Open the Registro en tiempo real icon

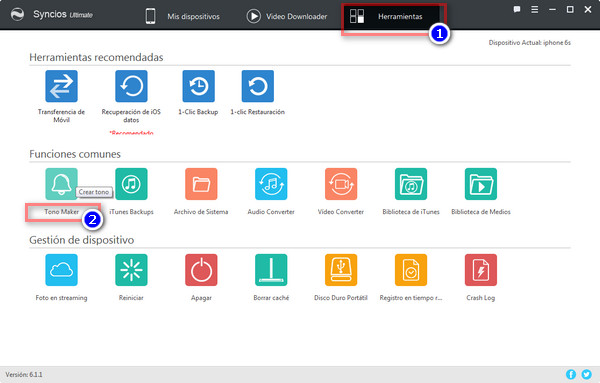(x=411, y=270)
